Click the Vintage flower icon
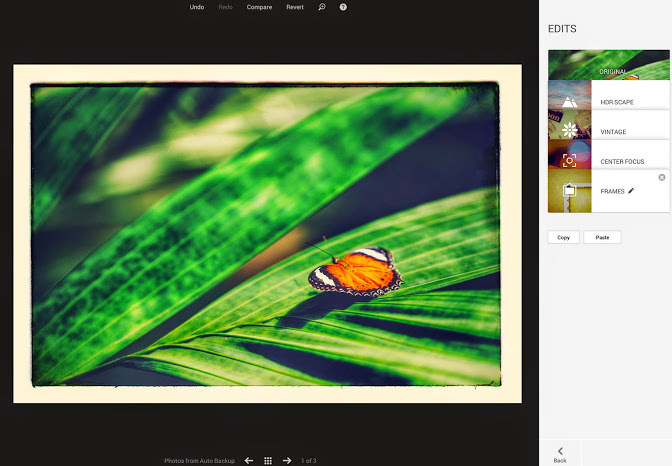Screen dimensions: 672x466 (569, 131)
